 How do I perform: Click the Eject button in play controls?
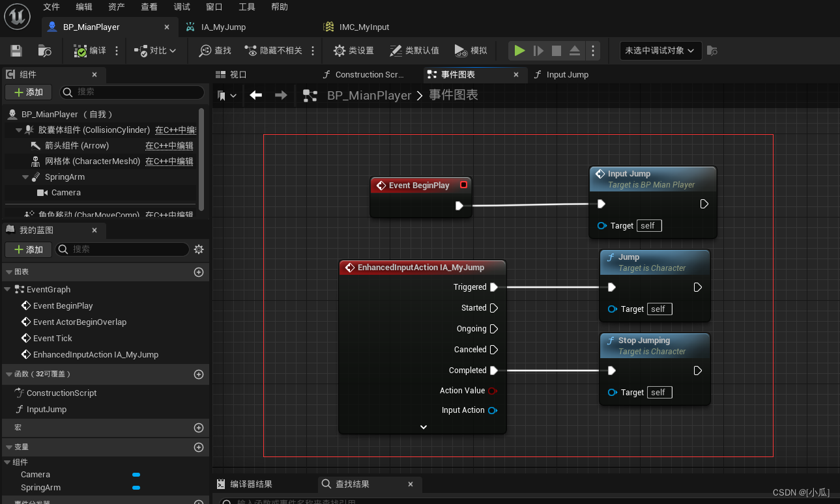[x=575, y=50]
